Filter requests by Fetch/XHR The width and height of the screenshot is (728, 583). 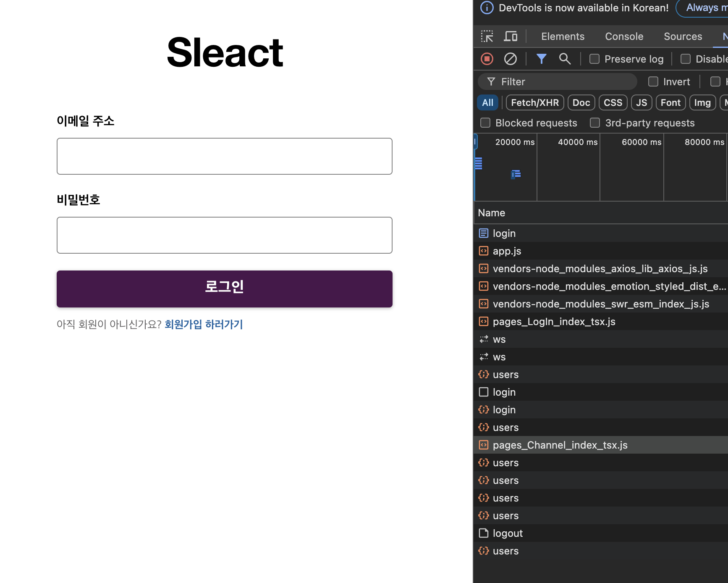click(x=535, y=102)
